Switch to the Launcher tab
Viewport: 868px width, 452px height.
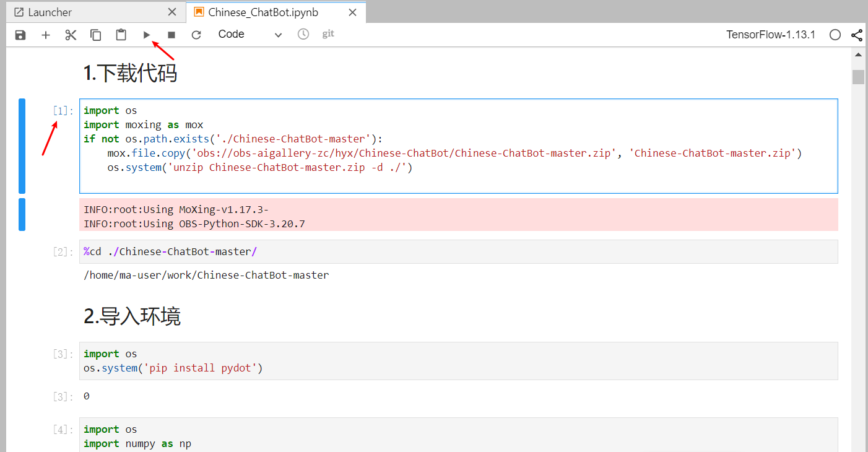(x=50, y=12)
